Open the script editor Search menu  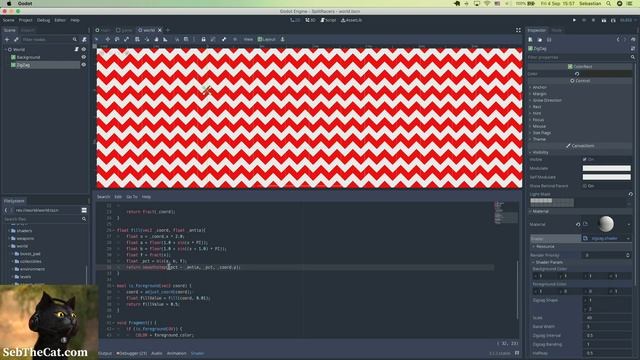pyautogui.click(x=103, y=197)
